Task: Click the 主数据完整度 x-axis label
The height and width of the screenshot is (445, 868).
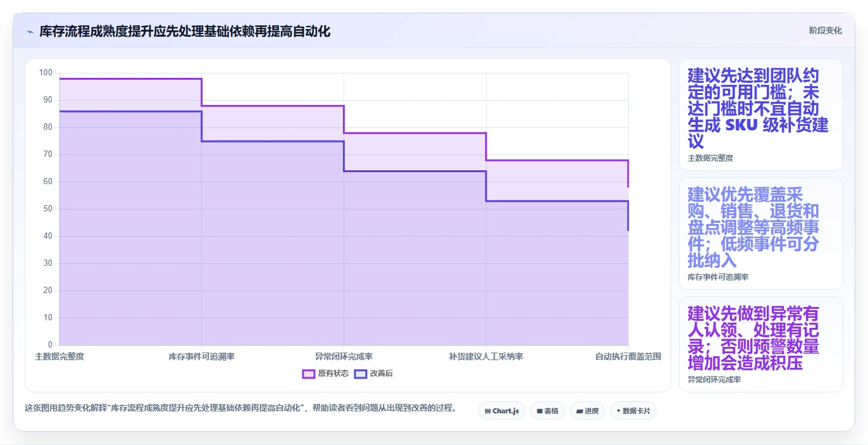Action: [59, 356]
